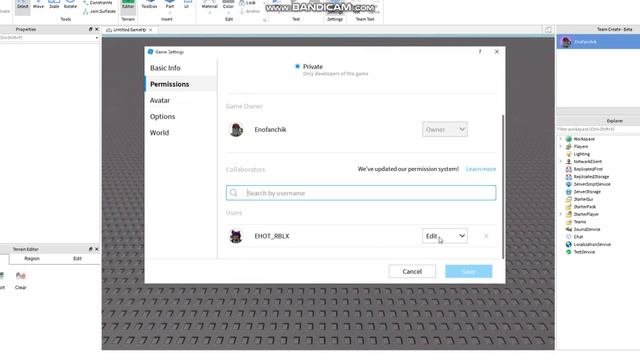Close the Terrain Editor panel
The height and width of the screenshot is (360, 640).
[x=97, y=249]
